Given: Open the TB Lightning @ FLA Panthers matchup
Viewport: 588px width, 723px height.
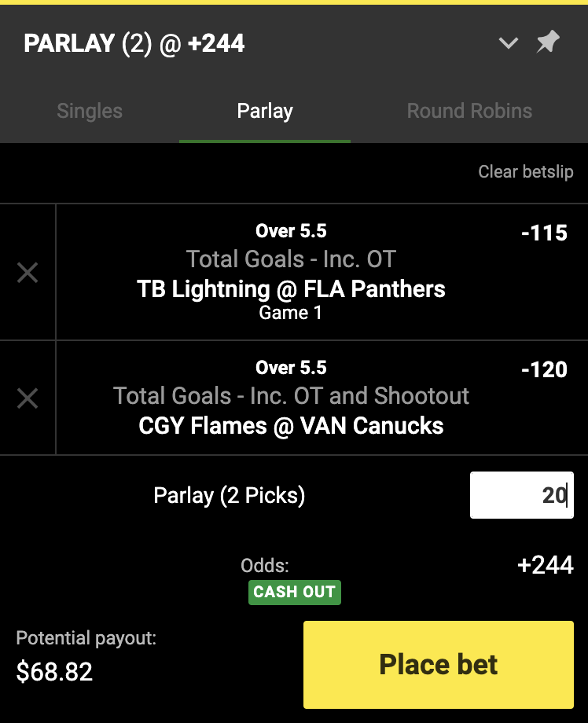Looking at the screenshot, I should pyautogui.click(x=291, y=289).
